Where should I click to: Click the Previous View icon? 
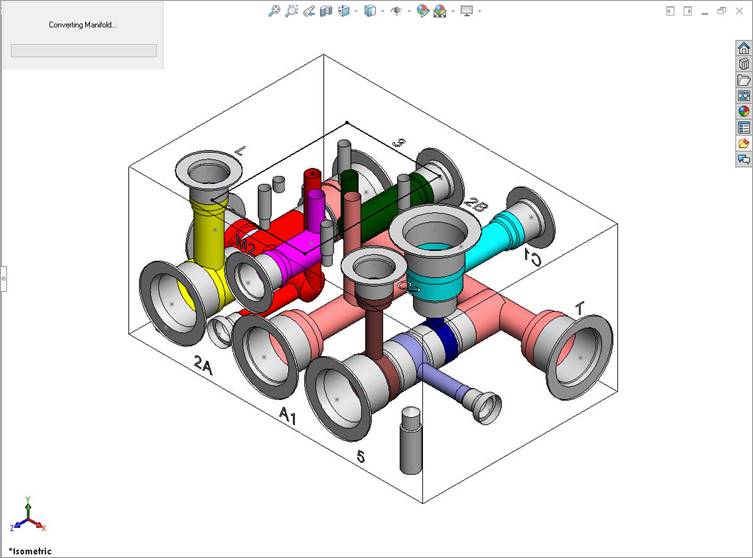coord(310,11)
